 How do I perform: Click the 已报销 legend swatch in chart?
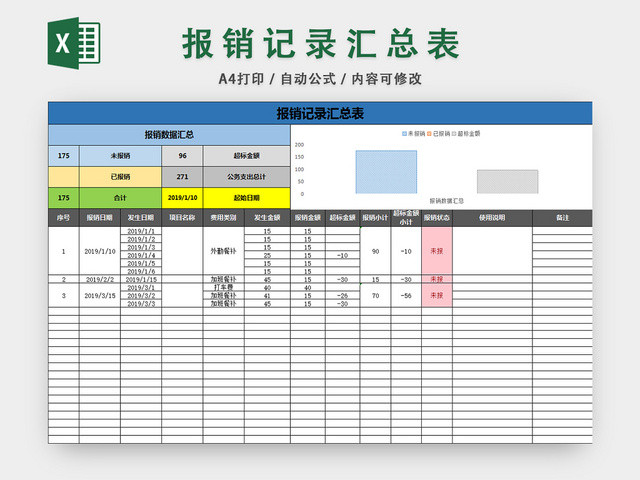pyautogui.click(x=429, y=133)
